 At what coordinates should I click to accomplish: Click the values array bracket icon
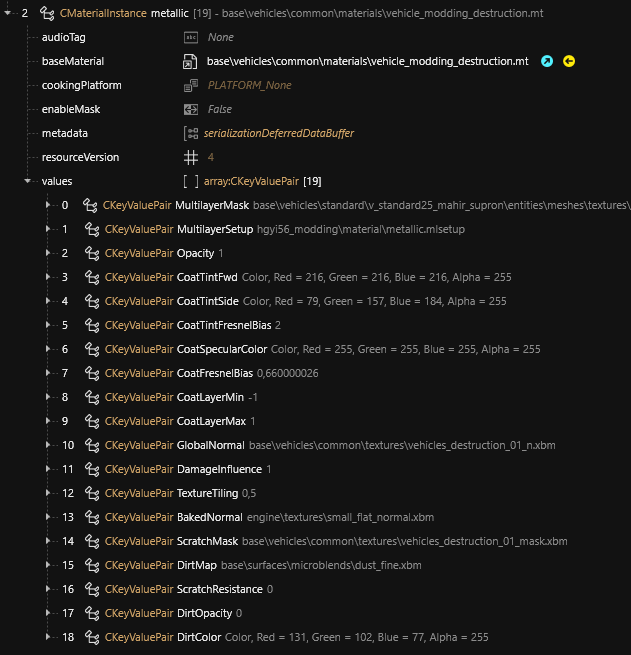click(x=191, y=181)
